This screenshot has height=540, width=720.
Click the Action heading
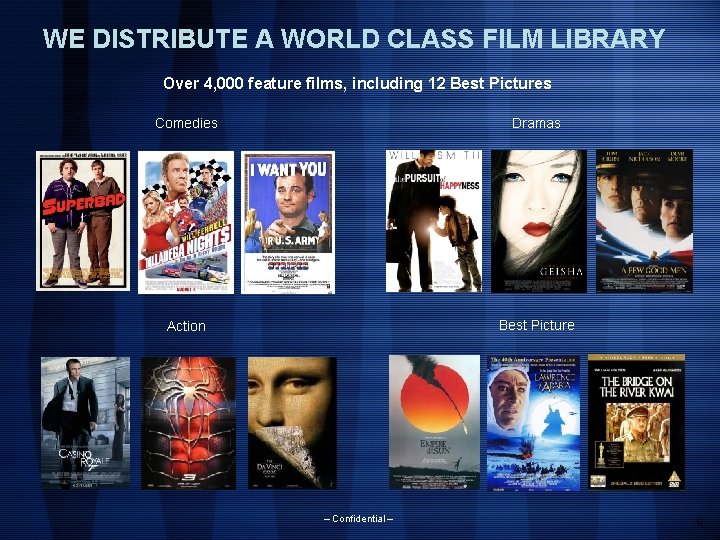point(186,326)
